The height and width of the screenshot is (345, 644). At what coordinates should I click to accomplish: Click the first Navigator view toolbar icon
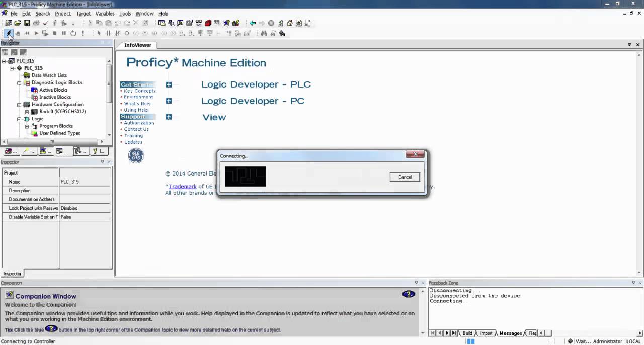pyautogui.click(x=5, y=52)
